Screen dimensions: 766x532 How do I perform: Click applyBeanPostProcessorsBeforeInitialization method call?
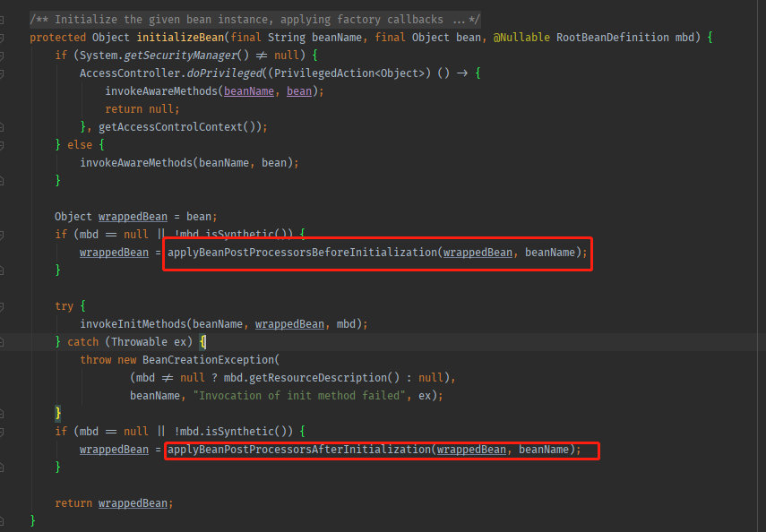click(x=303, y=253)
